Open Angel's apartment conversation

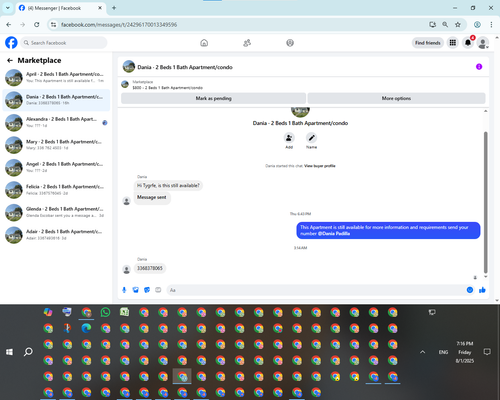coord(56,167)
